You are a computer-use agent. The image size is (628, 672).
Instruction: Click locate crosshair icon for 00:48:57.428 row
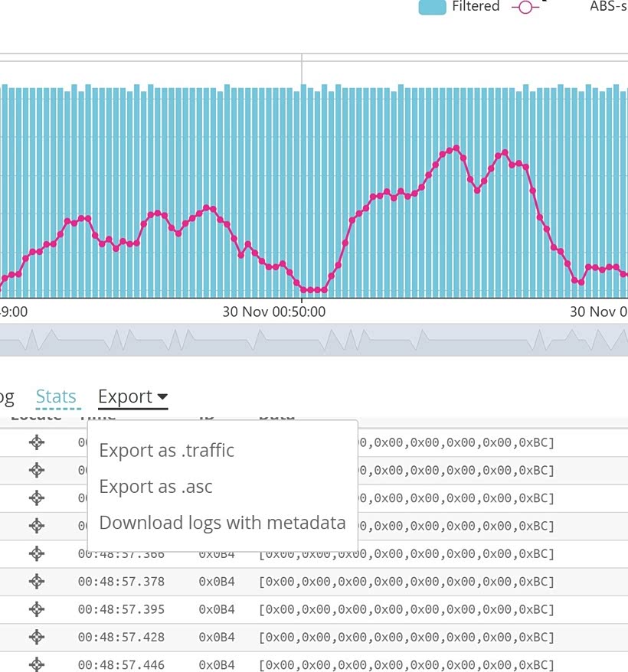(x=37, y=637)
